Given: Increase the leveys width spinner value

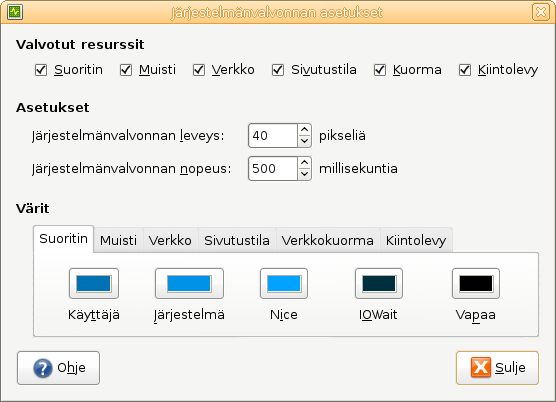Looking at the screenshot, I should (x=304, y=130).
